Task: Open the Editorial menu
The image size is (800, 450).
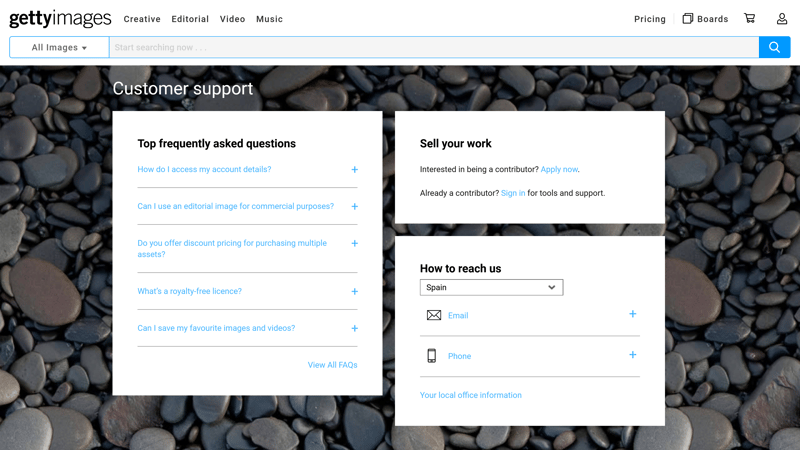Action: pos(190,19)
